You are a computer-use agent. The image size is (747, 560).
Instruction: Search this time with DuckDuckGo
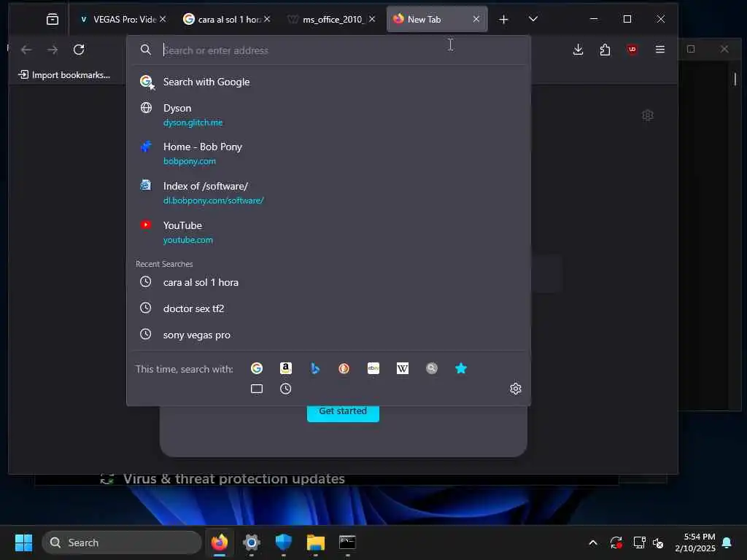coord(344,368)
